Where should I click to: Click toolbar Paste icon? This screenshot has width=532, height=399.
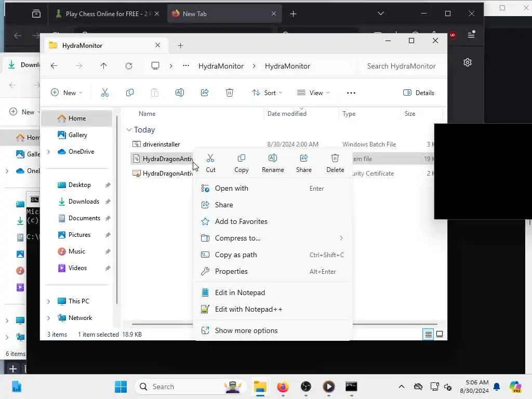point(154,92)
